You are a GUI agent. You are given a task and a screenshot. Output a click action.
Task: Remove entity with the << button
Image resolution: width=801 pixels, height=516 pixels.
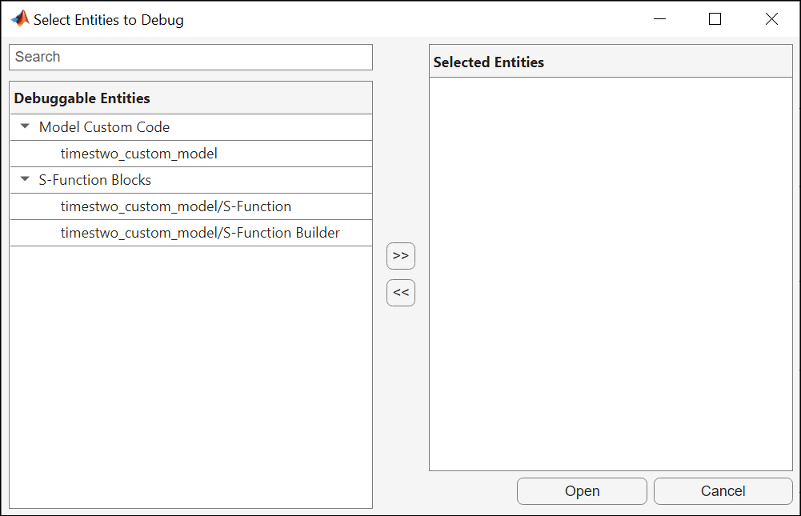point(400,293)
